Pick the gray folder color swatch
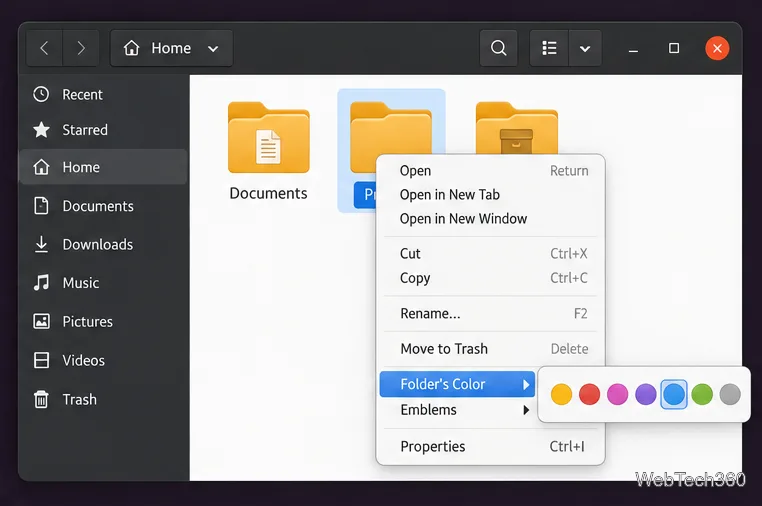Viewport: 762px width, 506px height. (x=730, y=394)
